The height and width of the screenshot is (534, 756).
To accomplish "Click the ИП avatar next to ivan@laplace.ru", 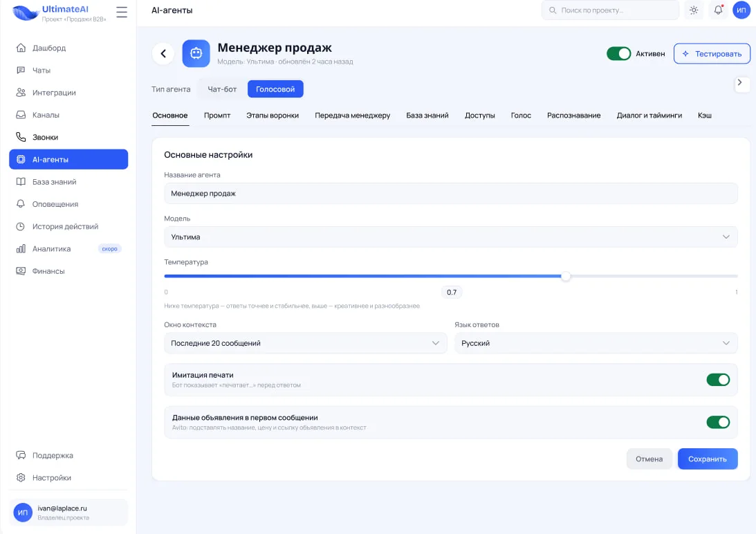I will pyautogui.click(x=23, y=513).
